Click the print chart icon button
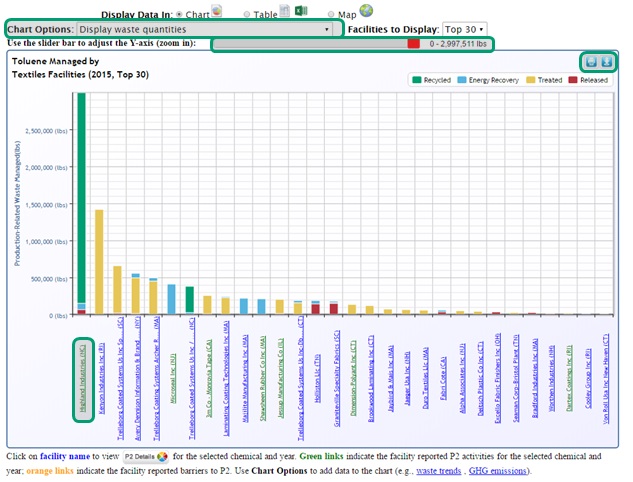The height and width of the screenshot is (482, 633). pos(592,62)
